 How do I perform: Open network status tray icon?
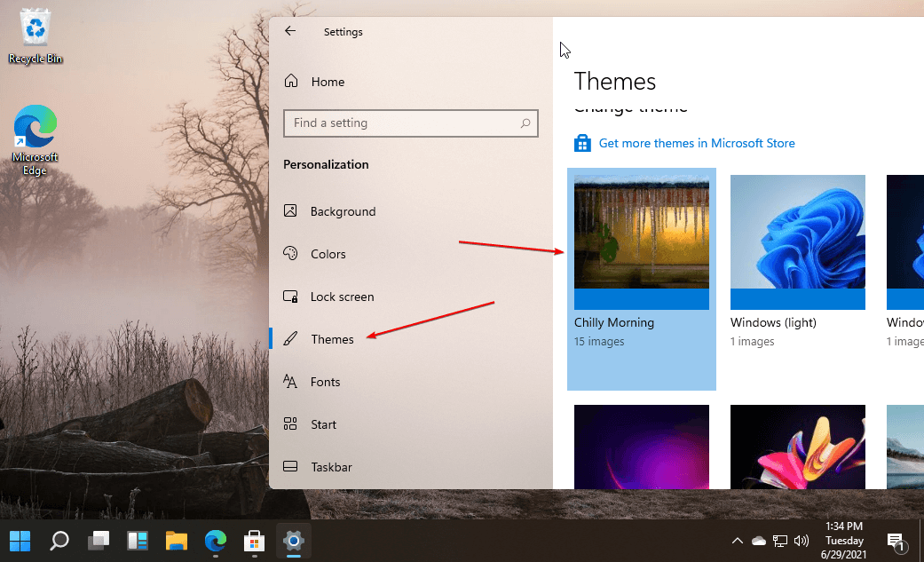779,541
